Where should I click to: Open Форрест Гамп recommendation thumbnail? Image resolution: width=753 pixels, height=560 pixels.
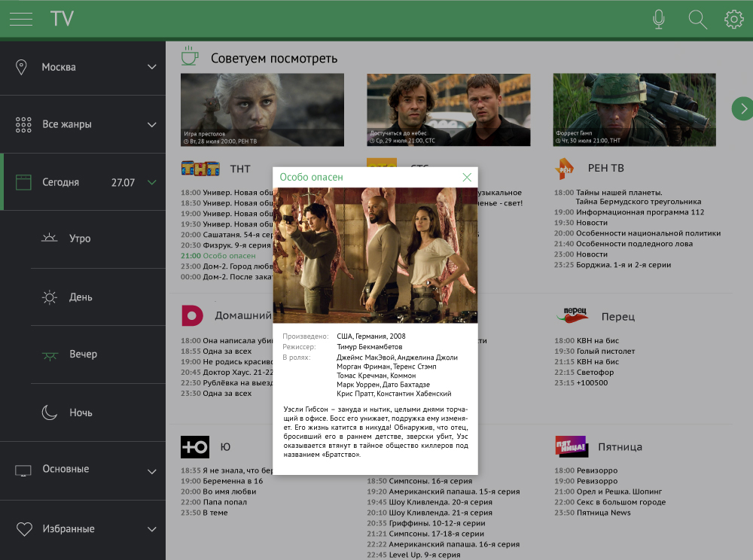634,109
